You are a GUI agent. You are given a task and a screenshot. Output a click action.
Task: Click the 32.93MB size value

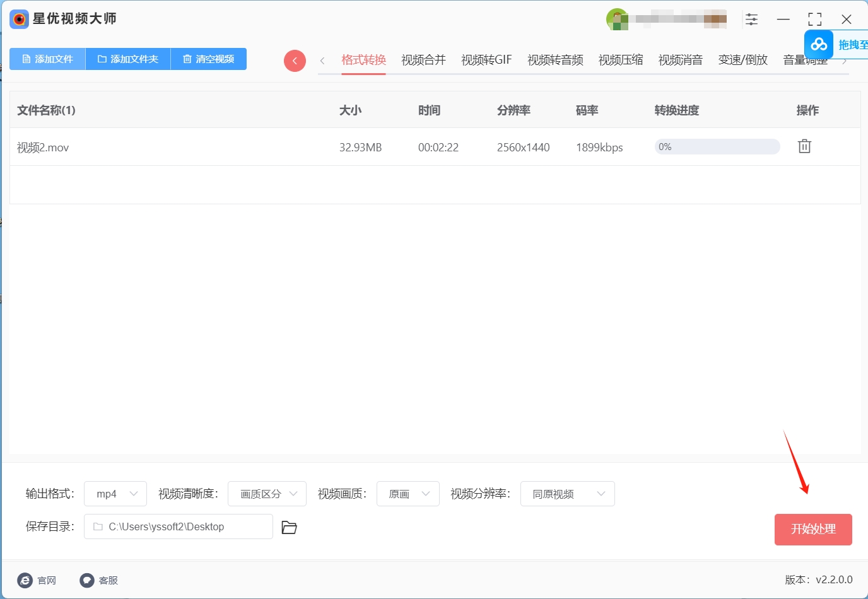361,148
